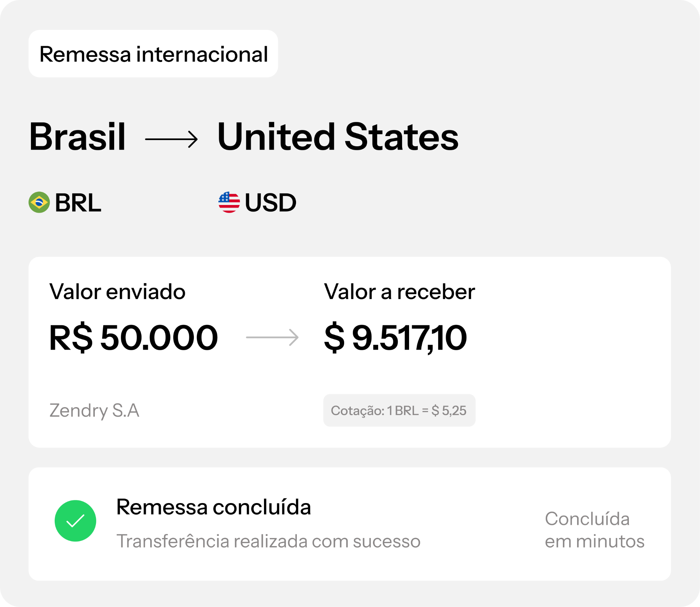Image resolution: width=700 pixels, height=607 pixels.
Task: Click the Zendry S.A sender name
Action: coord(94,410)
